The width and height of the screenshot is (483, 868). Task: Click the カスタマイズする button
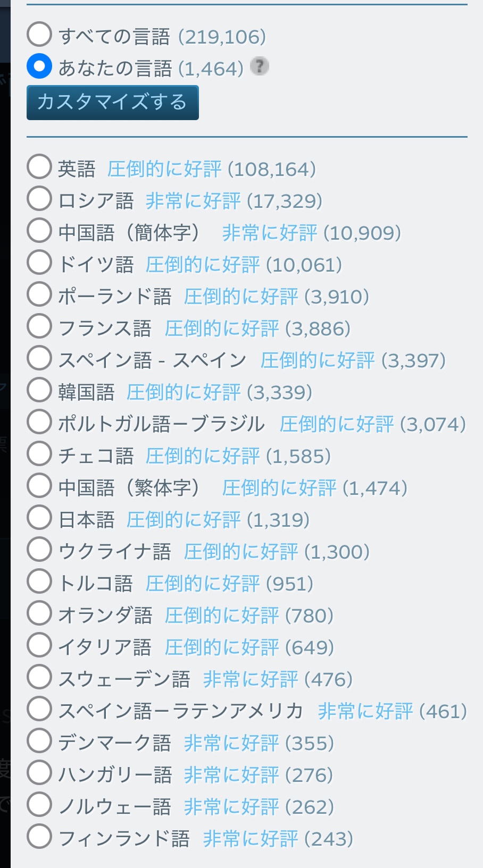[112, 102]
